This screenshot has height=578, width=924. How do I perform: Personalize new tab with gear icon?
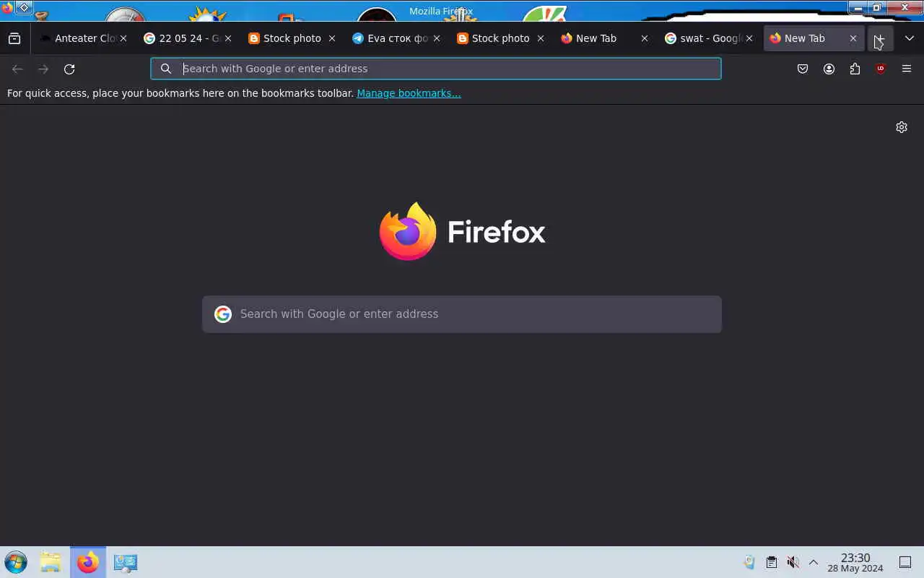(x=902, y=127)
